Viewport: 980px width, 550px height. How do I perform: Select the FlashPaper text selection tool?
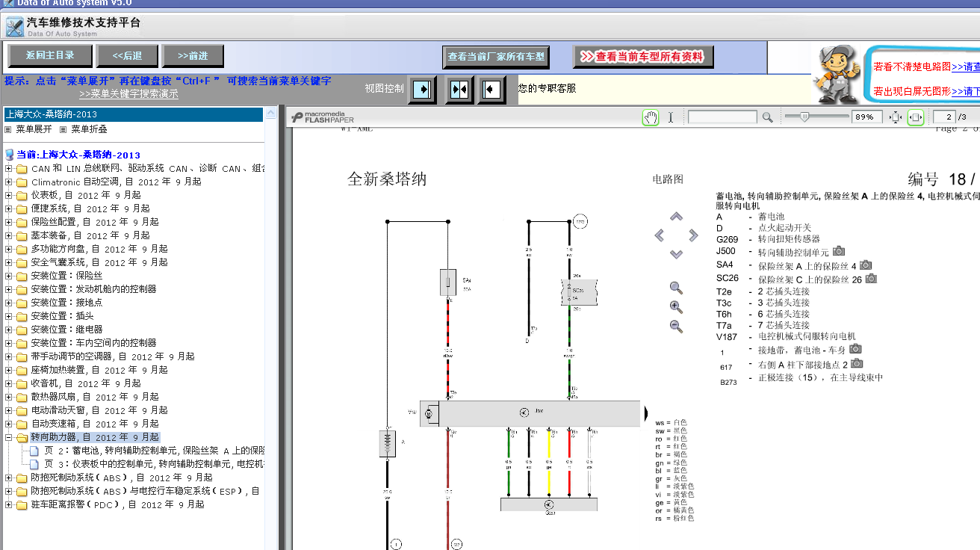pyautogui.click(x=671, y=117)
